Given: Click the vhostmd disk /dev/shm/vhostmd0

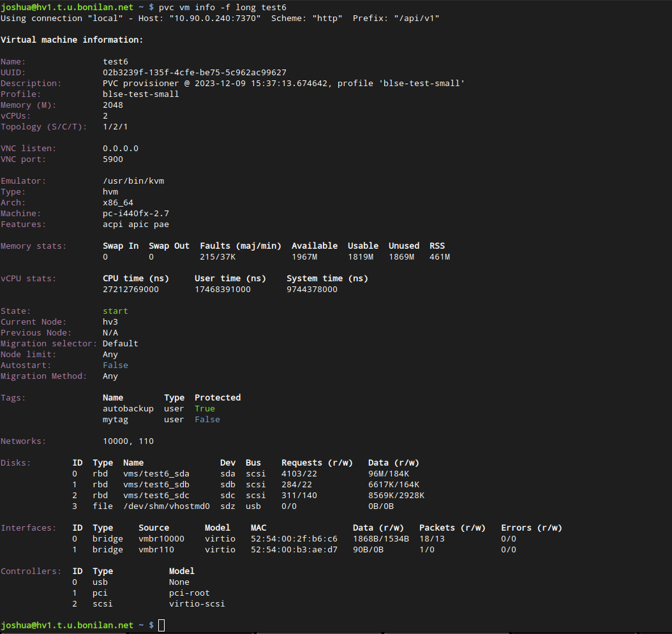Looking at the screenshot, I should (166, 506).
